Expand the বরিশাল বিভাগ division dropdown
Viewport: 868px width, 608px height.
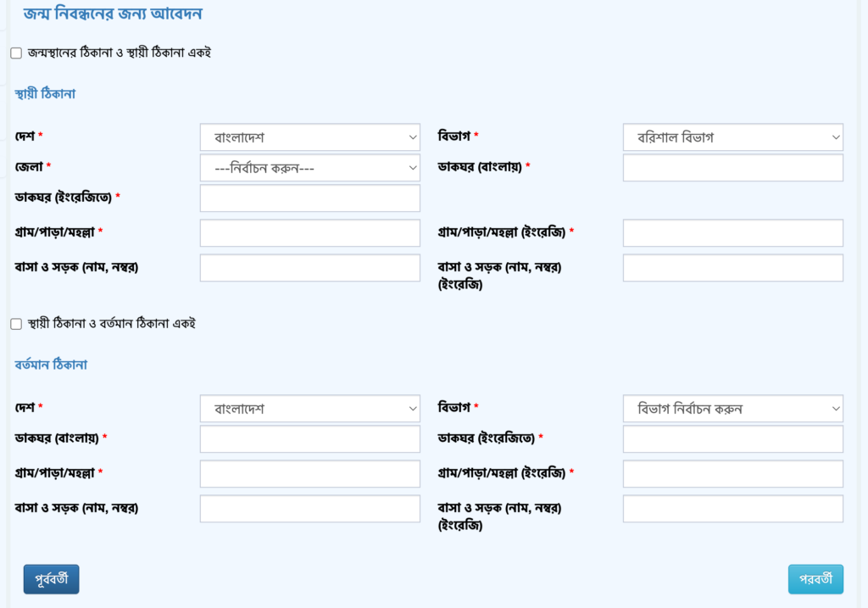732,137
